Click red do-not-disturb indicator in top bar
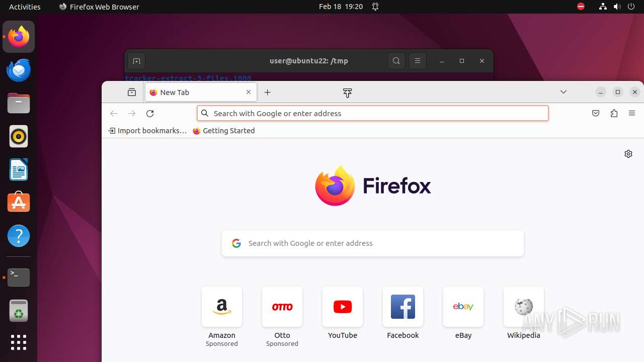Image resolution: width=644 pixels, height=362 pixels. (x=581, y=7)
